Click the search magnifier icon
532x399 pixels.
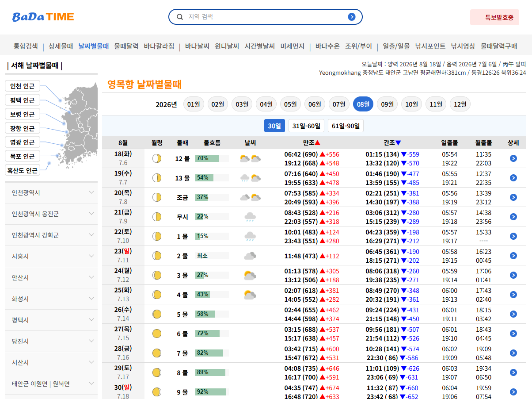click(180, 17)
